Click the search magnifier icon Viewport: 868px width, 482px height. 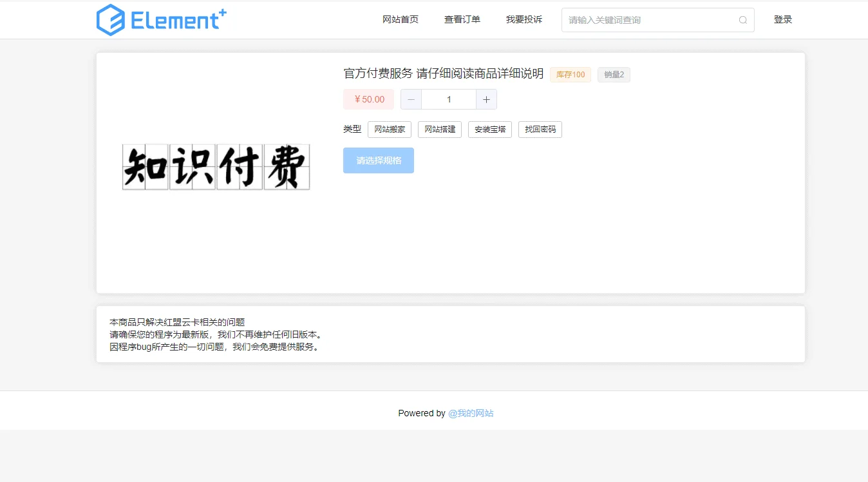point(742,20)
